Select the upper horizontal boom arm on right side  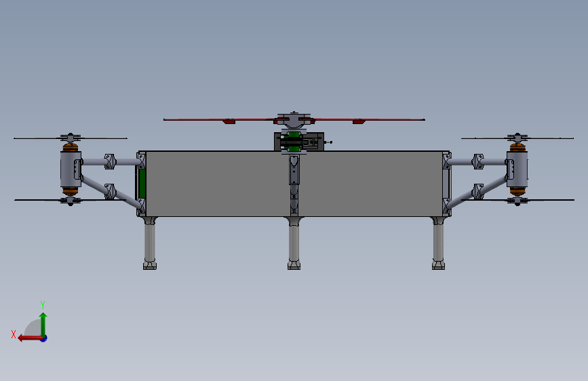tap(477, 162)
